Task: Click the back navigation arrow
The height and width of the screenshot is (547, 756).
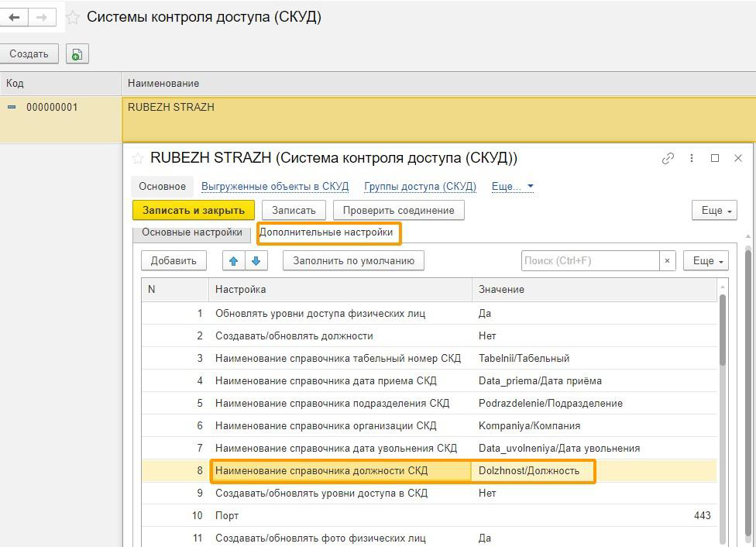Action: pos(14,17)
